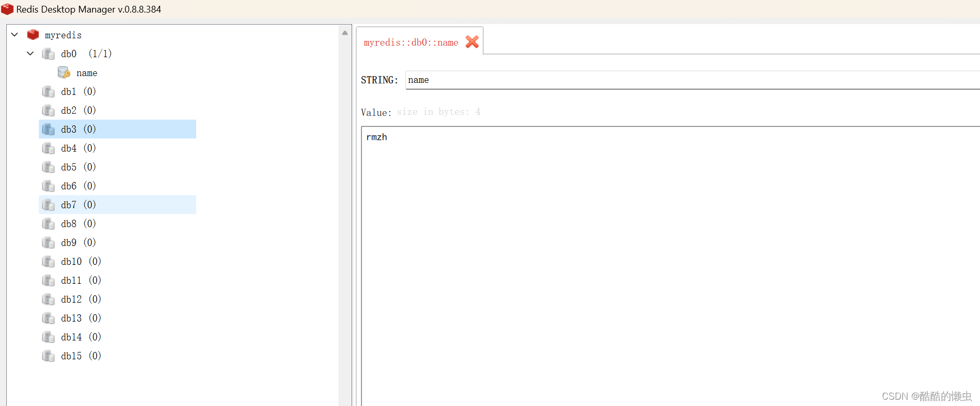Click the STRING key name input field

(x=693, y=80)
